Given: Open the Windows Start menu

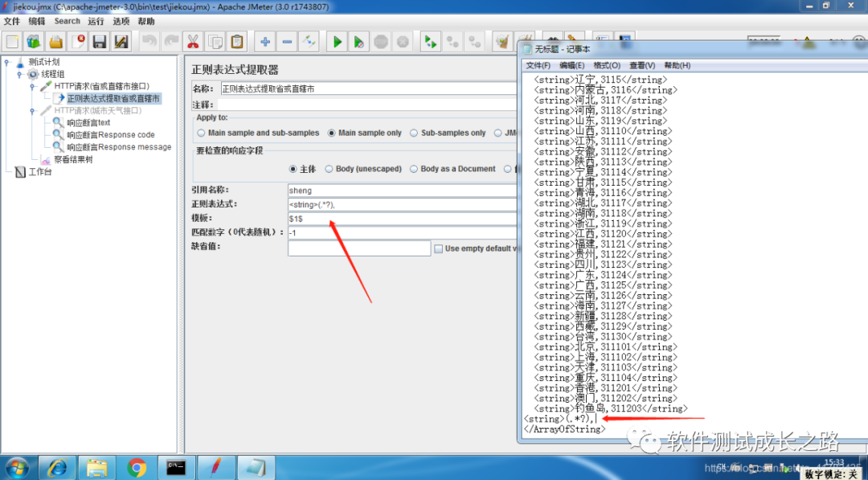Looking at the screenshot, I should 17,469.
